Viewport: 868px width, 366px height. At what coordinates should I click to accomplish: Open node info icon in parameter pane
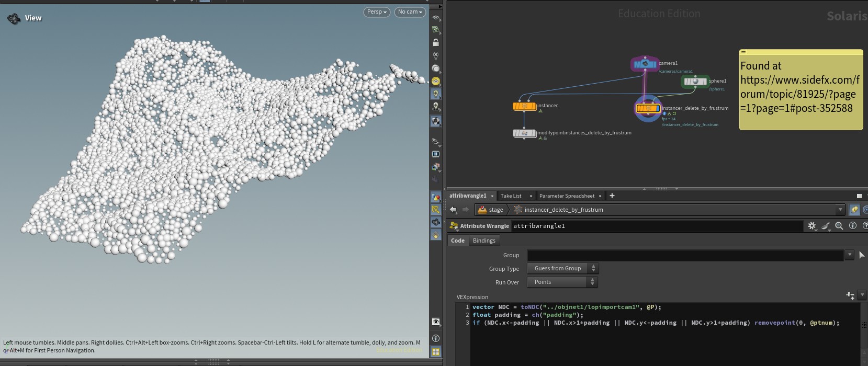pyautogui.click(x=852, y=226)
